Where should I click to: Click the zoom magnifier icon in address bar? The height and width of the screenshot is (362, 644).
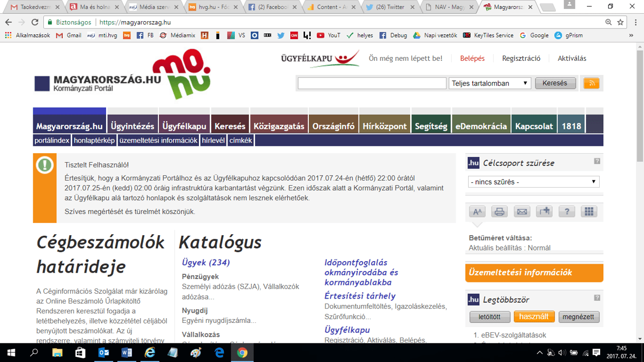point(609,22)
